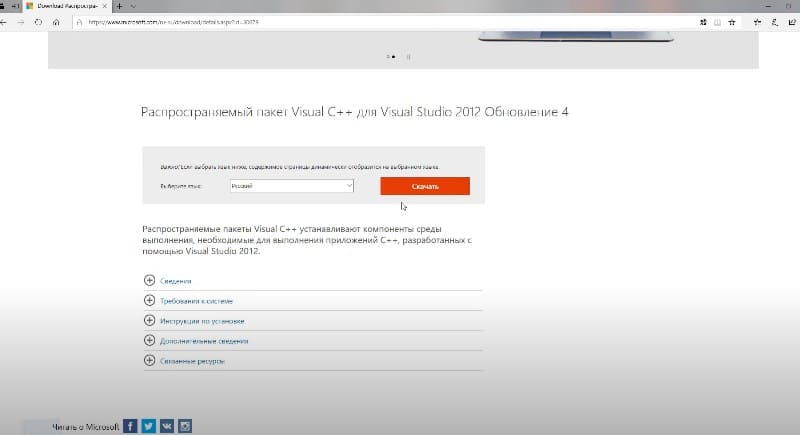Expand the Сведения section

[x=149, y=280]
